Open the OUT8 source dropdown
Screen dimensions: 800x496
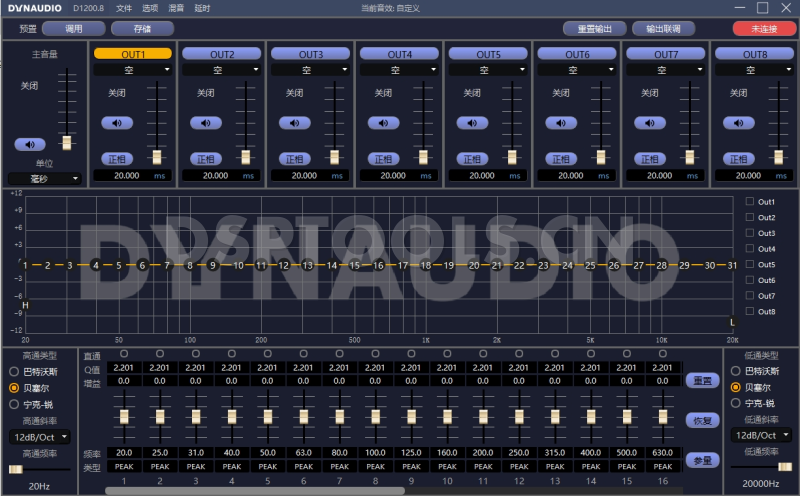754,70
